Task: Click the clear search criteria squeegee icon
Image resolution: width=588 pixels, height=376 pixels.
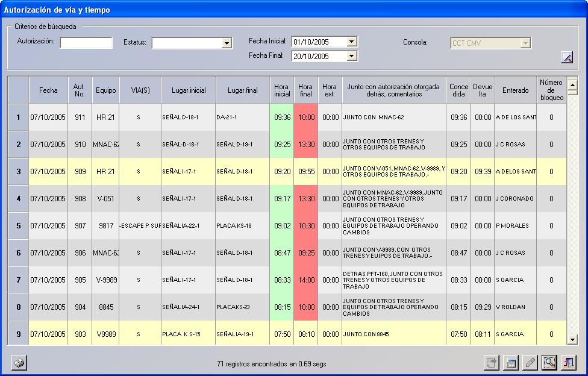Action: [x=567, y=57]
